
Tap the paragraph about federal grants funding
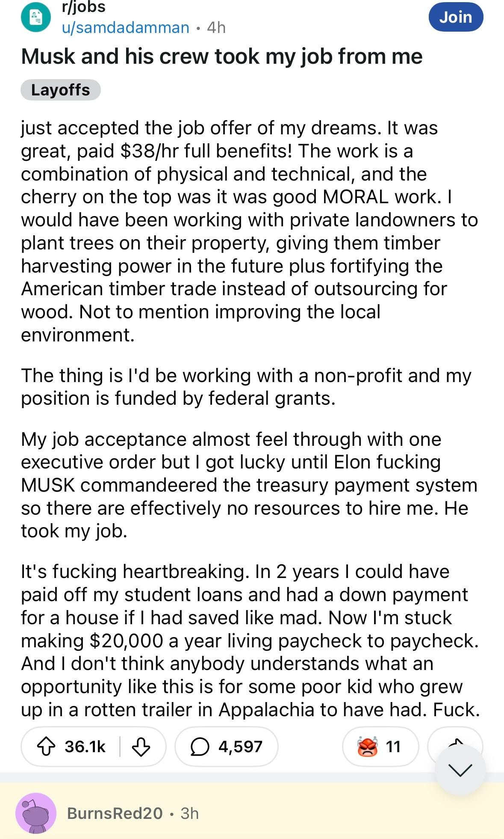point(246,387)
